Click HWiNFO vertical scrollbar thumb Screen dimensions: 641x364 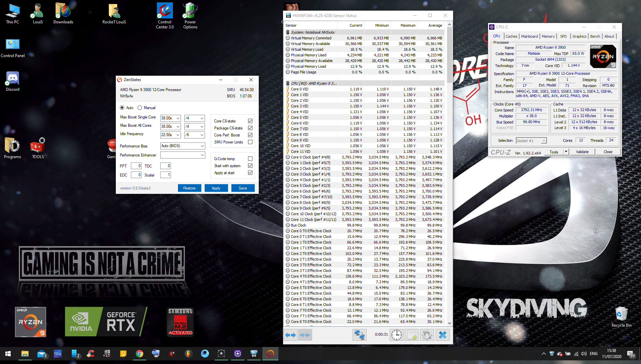pyautogui.click(x=449, y=55)
